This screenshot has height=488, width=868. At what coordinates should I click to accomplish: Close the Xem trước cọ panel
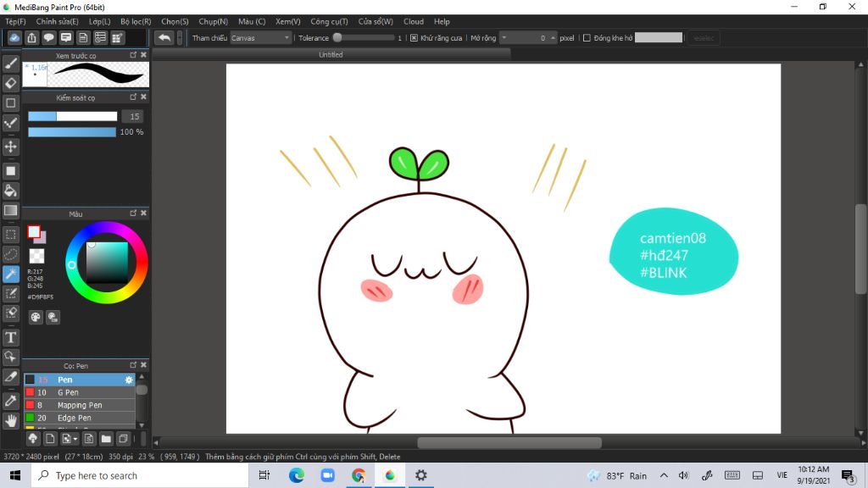pyautogui.click(x=144, y=55)
